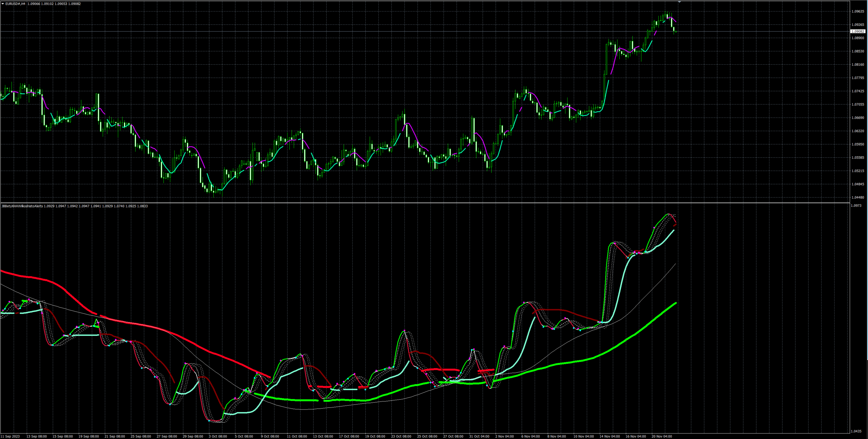
Task: Click the separator between chart and indicator window
Action: (x=339, y=203)
